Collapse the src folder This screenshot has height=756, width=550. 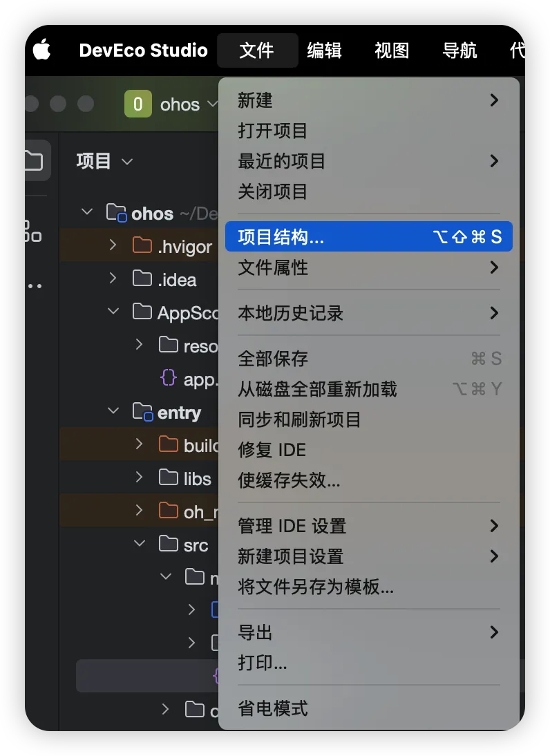140,543
